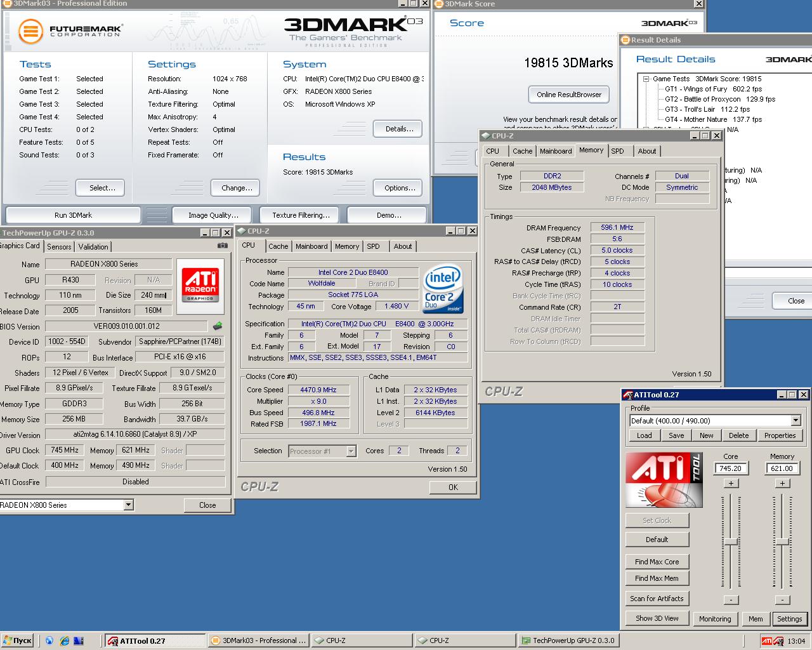Click Find Max Mem in ATITool
Screen dimensions: 812x650
point(657,578)
